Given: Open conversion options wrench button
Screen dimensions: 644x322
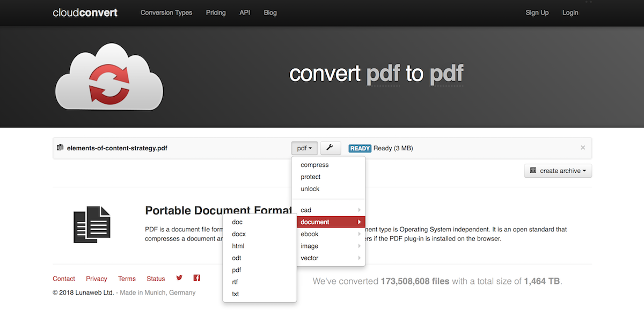Looking at the screenshot, I should [331, 148].
